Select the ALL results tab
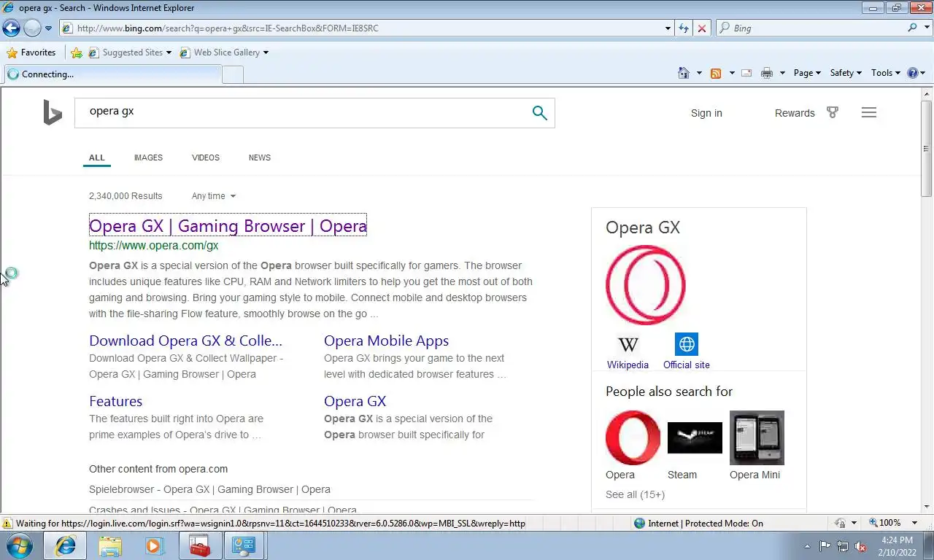 97,157
